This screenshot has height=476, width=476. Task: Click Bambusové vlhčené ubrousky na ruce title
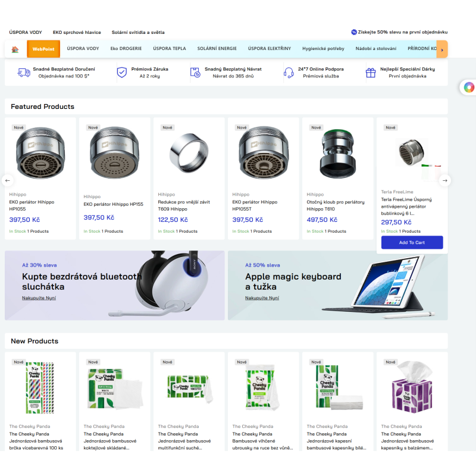click(262, 441)
